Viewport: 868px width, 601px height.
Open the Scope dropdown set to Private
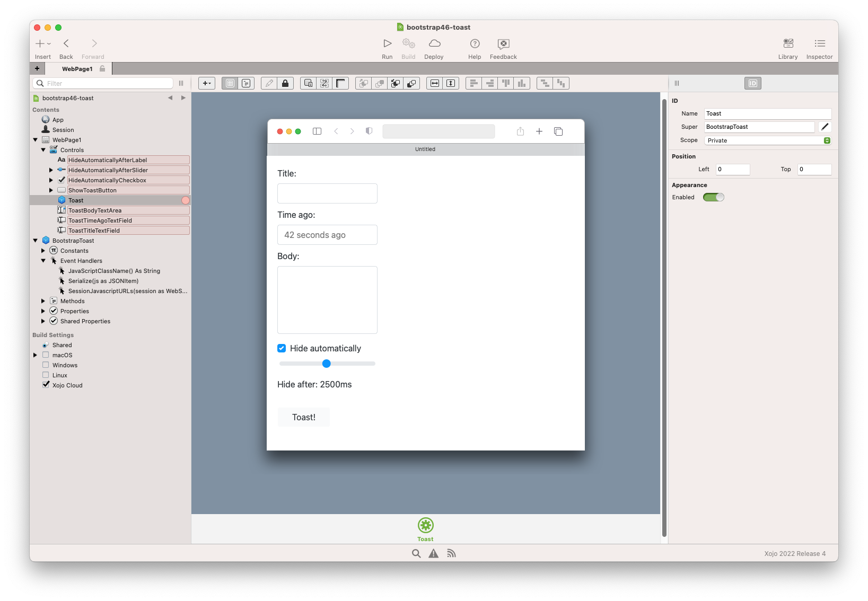coord(767,140)
